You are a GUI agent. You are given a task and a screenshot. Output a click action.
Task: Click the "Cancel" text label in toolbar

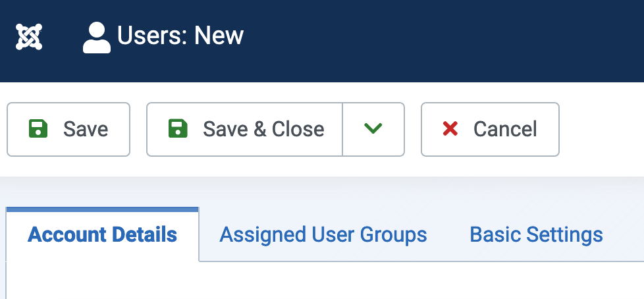(x=505, y=129)
